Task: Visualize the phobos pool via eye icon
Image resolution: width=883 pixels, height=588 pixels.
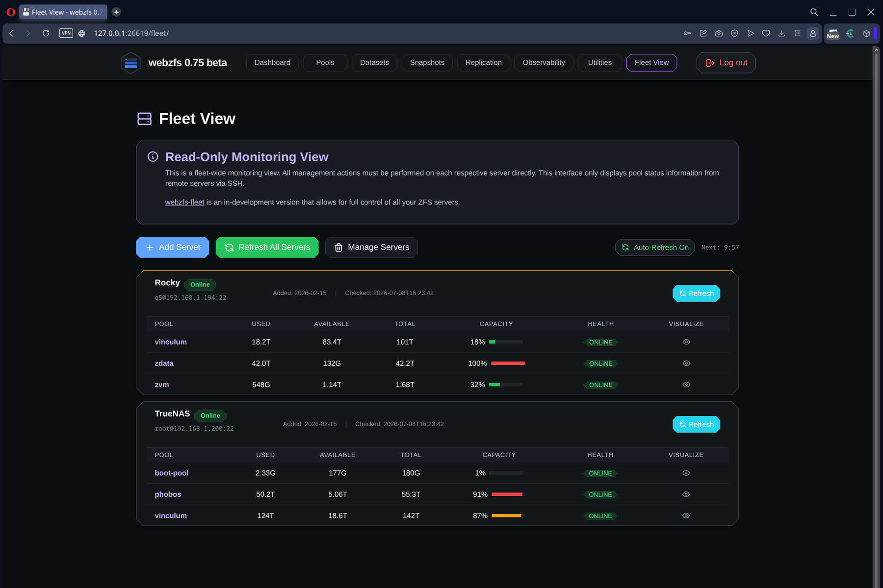Action: (686, 494)
